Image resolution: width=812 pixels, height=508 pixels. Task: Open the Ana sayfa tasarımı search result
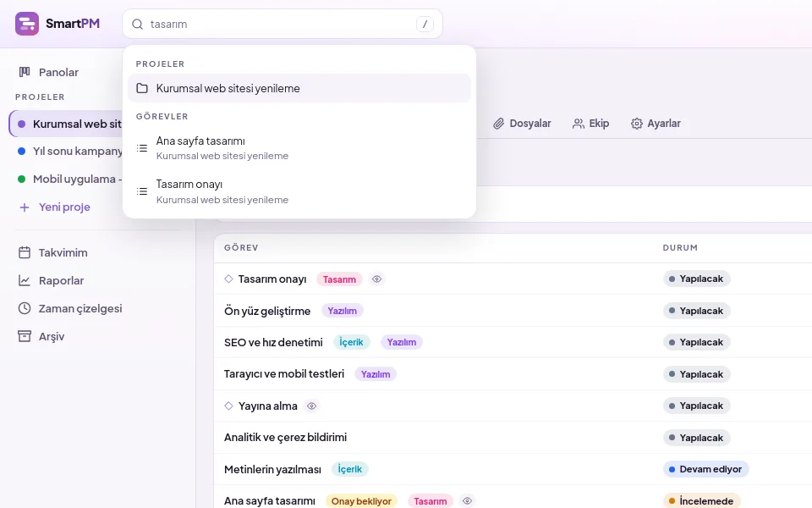point(299,147)
